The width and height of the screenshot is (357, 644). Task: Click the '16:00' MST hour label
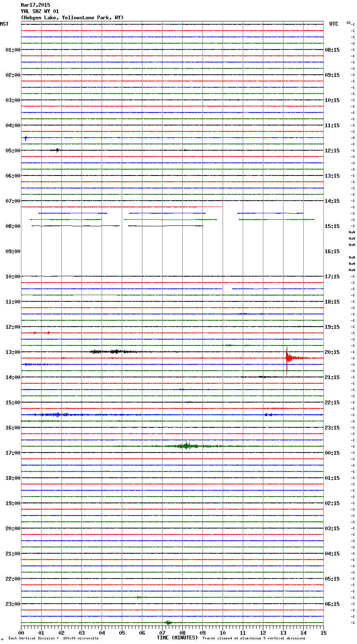coord(13,428)
